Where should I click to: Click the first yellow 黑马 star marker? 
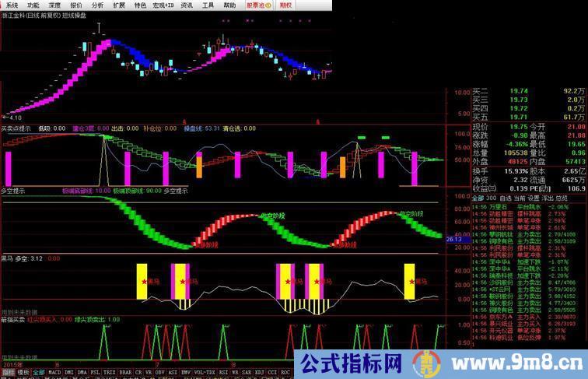142,281
